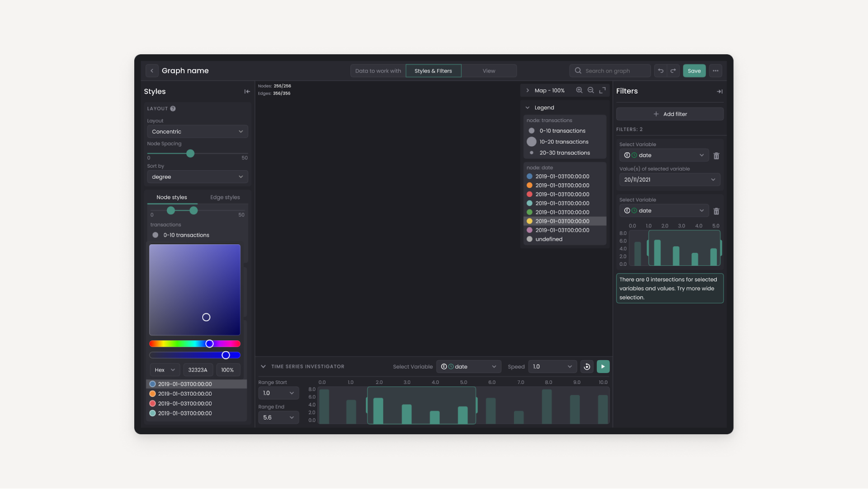The image size is (868, 489).
Task: Open the three-dots more options menu
Action: click(715, 71)
